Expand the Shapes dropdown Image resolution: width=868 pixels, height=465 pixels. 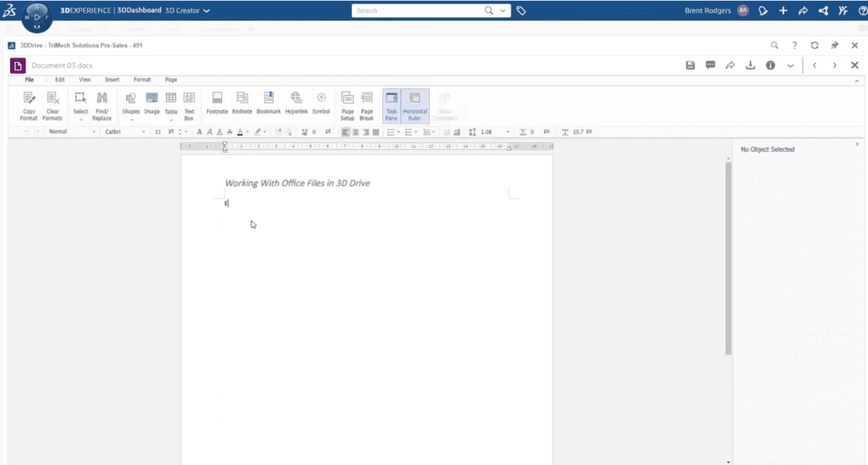click(131, 120)
